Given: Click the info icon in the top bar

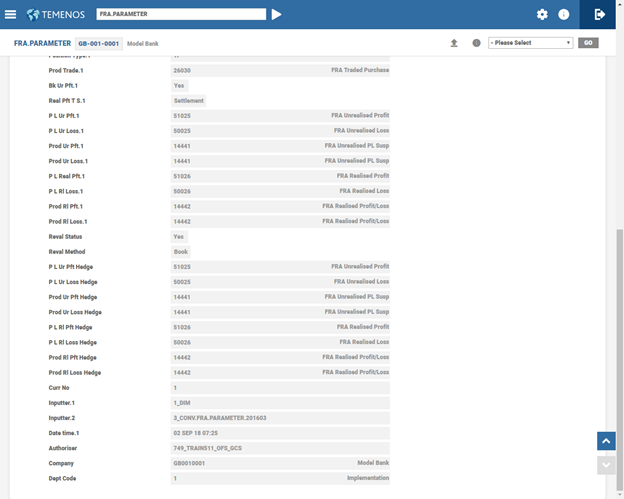Looking at the screenshot, I should coord(564,14).
